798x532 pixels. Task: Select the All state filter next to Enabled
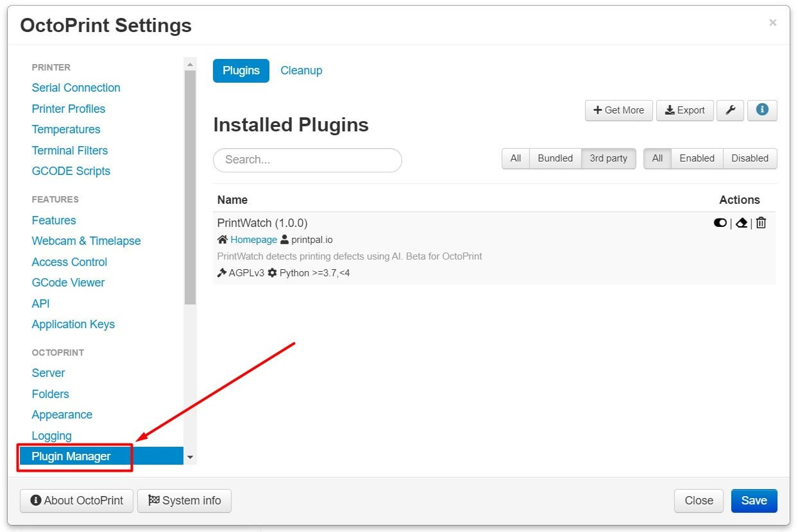pyautogui.click(x=658, y=158)
